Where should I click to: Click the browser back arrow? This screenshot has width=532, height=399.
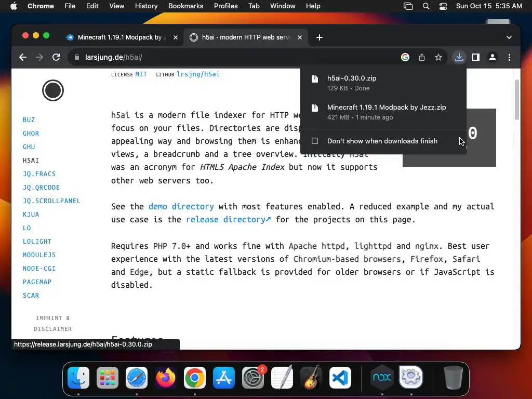[23, 57]
